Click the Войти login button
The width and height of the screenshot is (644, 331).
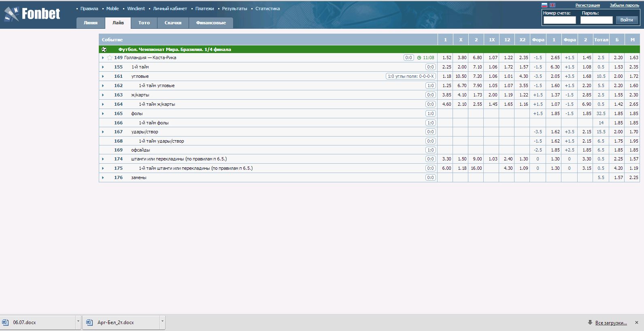[627, 20]
